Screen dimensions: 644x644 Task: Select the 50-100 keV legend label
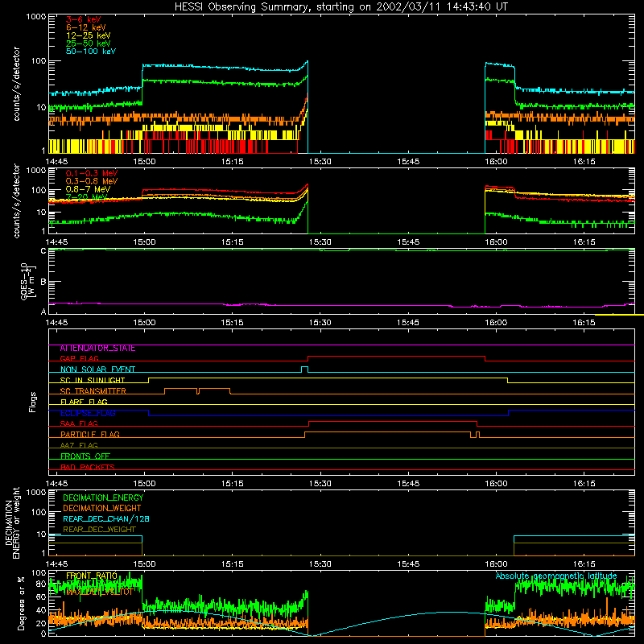[91, 51]
